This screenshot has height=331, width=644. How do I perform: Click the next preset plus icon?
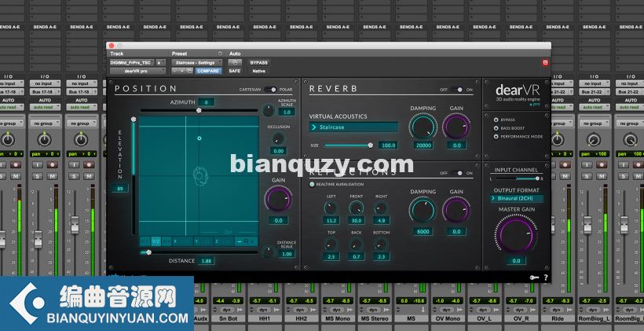tap(182, 71)
